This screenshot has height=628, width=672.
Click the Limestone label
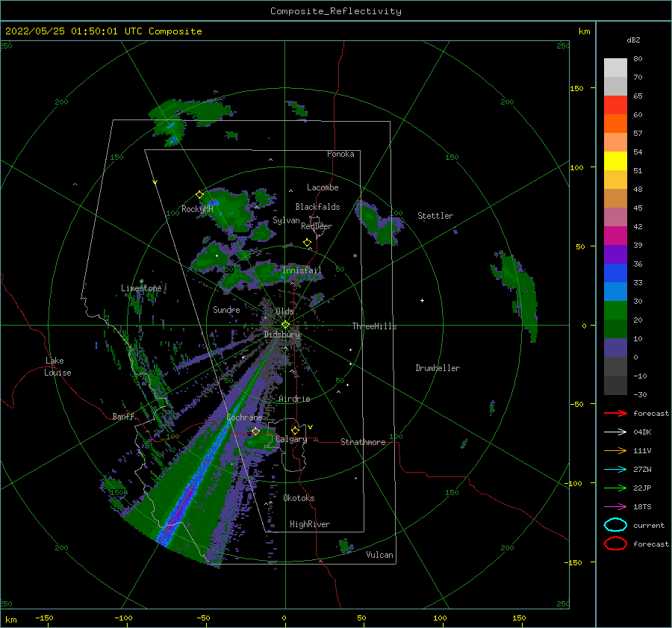pyautogui.click(x=141, y=288)
